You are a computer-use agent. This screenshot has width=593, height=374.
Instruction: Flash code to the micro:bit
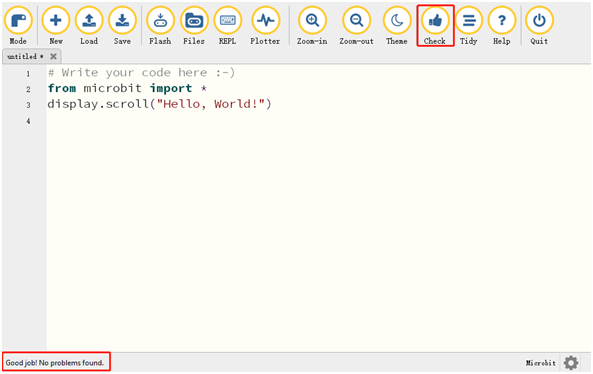pos(160,25)
